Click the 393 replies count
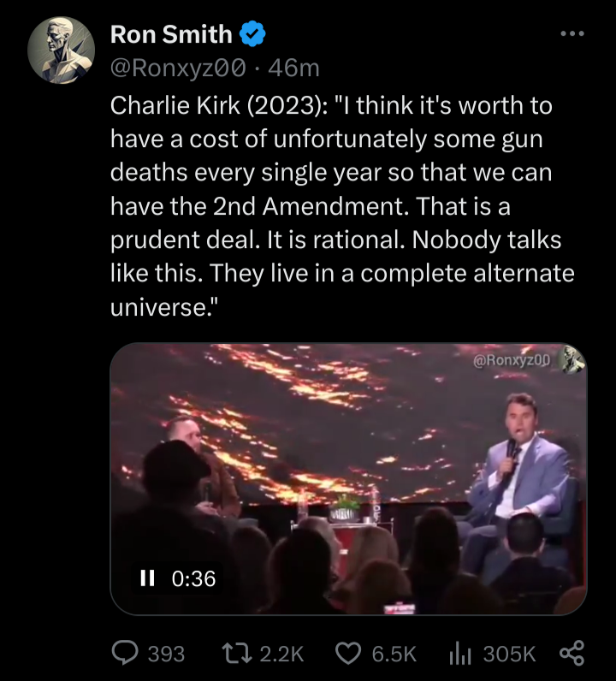Image resolution: width=616 pixels, height=681 pixels. click(166, 654)
